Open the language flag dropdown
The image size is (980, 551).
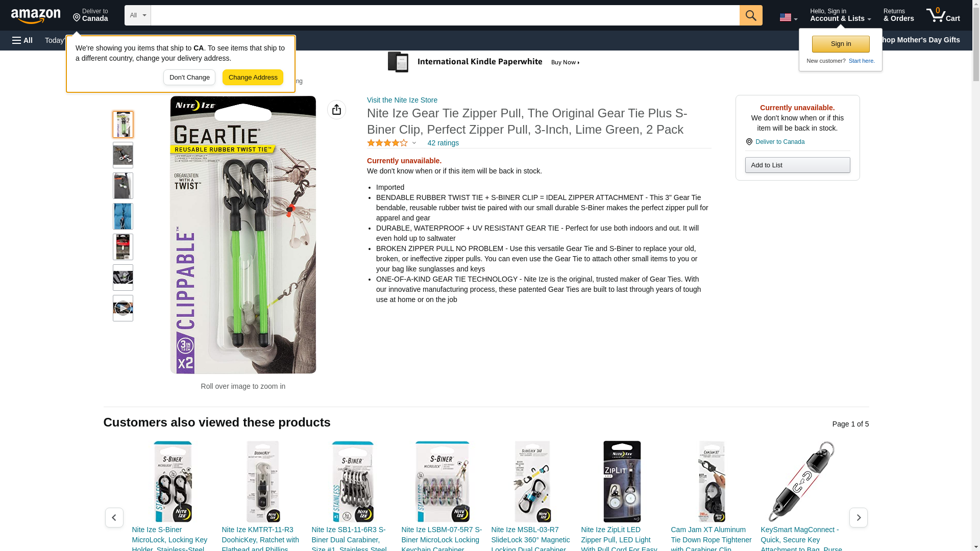(x=788, y=17)
